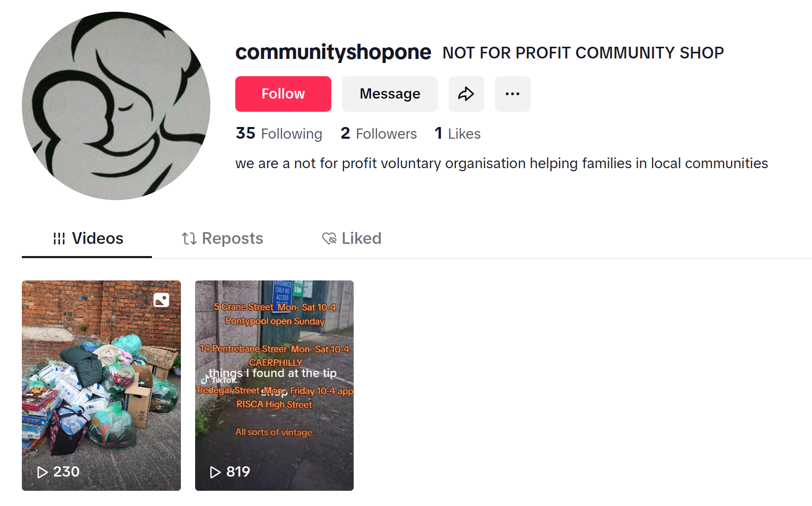Click the photo post icon on first thumbnail
This screenshot has width=812, height=506.
pyautogui.click(x=161, y=300)
